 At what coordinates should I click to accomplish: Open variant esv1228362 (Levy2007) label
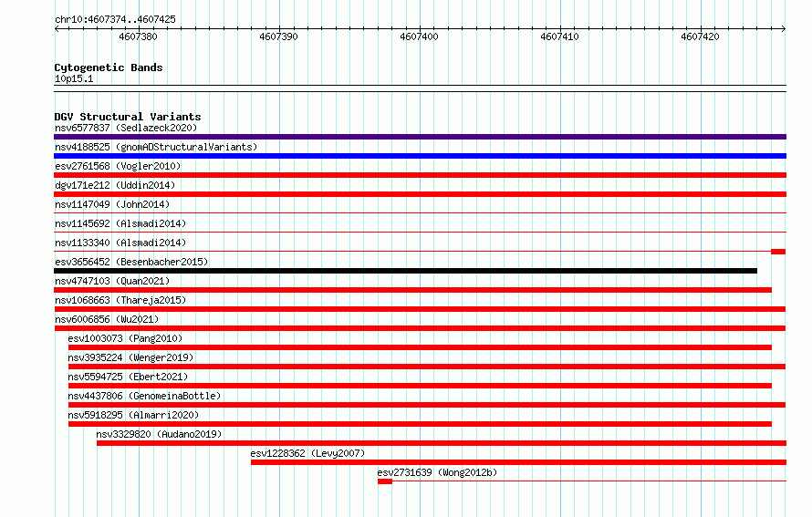point(307,453)
